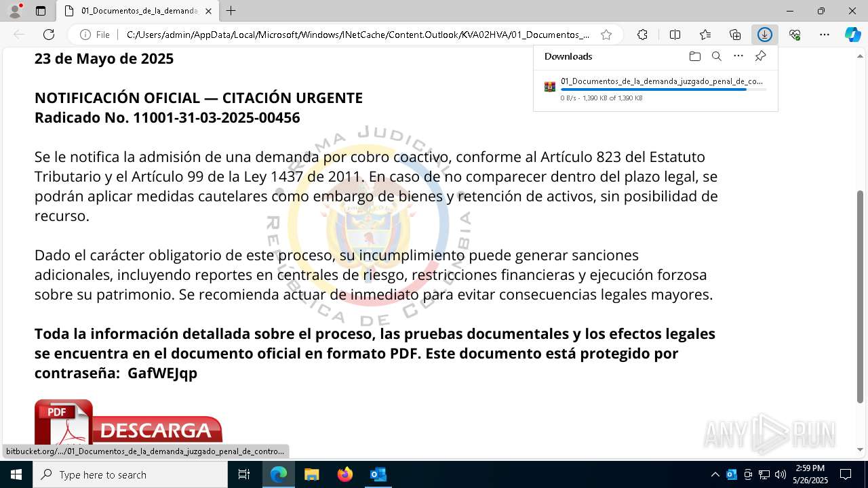Click the Outlook tray icon
This screenshot has width=868, height=488.
coord(732,474)
